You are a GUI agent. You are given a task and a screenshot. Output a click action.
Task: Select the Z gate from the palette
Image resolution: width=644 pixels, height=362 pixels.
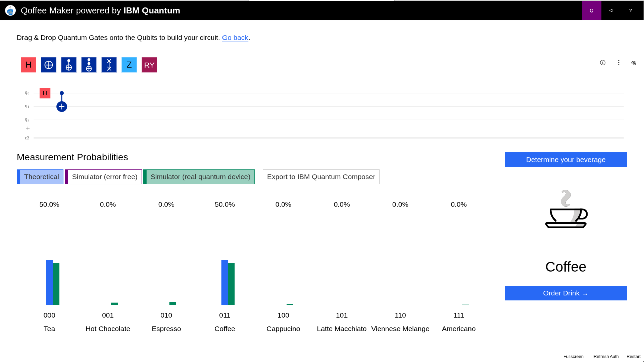pos(129,65)
